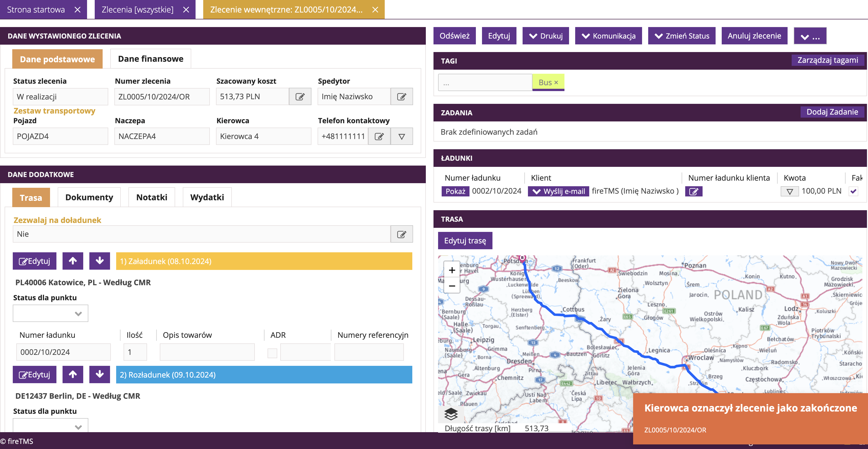
Task: Zoom out on the route map
Action: tap(452, 286)
